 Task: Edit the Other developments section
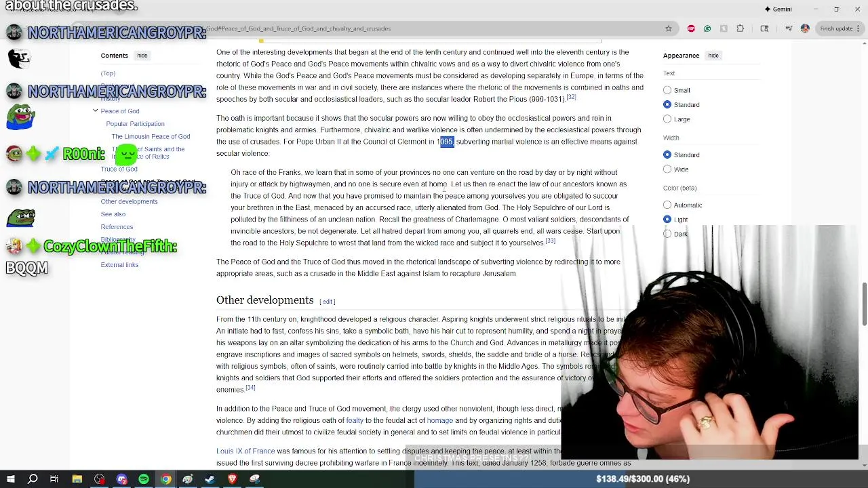pos(328,302)
